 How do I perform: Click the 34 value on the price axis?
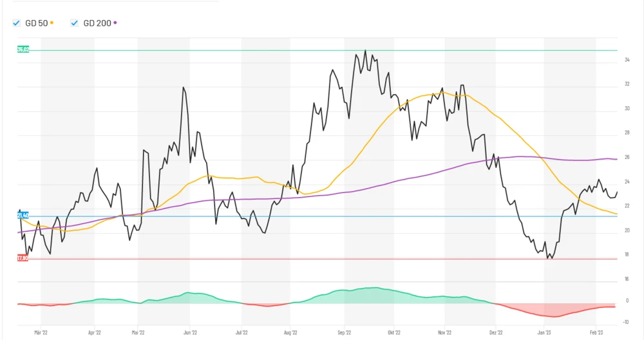click(x=627, y=61)
